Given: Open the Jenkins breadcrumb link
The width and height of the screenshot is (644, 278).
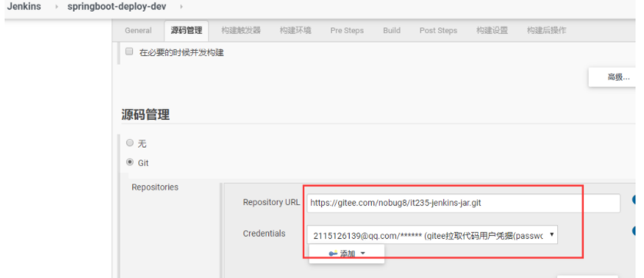Looking at the screenshot, I should 24,7.
